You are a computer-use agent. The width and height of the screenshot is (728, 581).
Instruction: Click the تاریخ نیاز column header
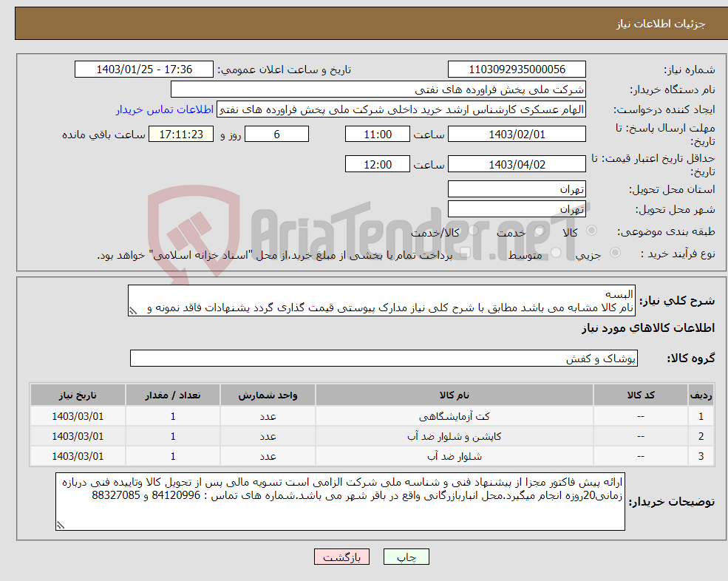tap(78, 395)
